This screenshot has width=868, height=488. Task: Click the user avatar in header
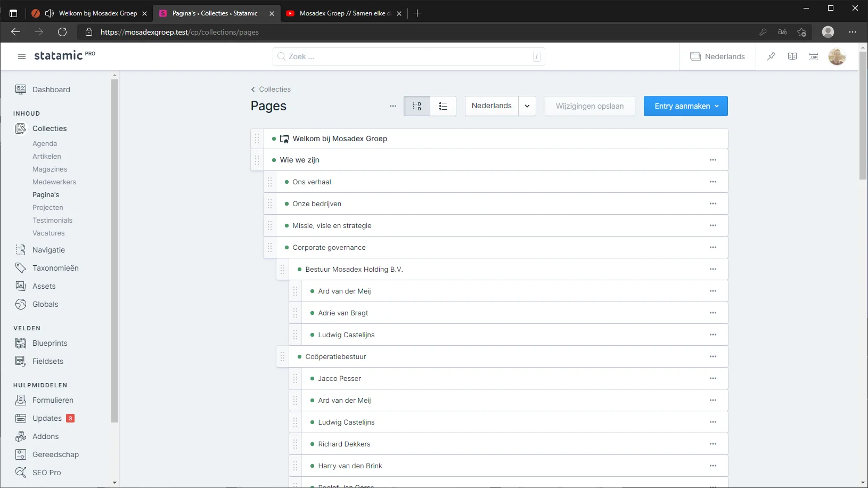(x=837, y=56)
